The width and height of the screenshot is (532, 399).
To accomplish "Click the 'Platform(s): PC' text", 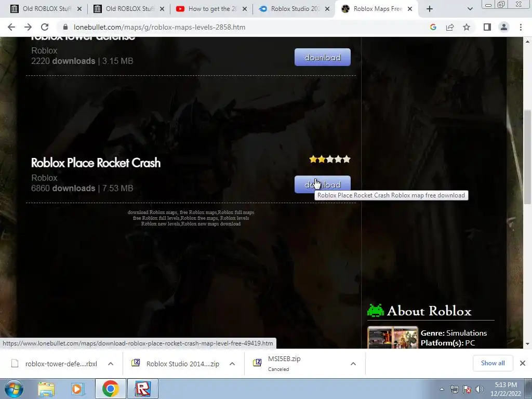I will pos(447,343).
